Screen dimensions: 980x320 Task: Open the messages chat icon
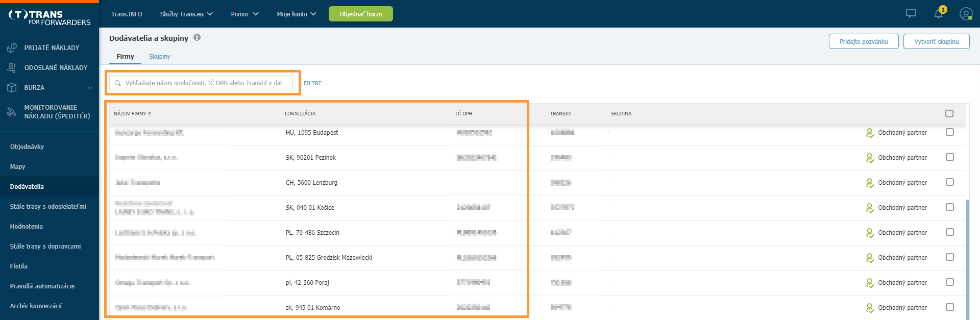[911, 14]
